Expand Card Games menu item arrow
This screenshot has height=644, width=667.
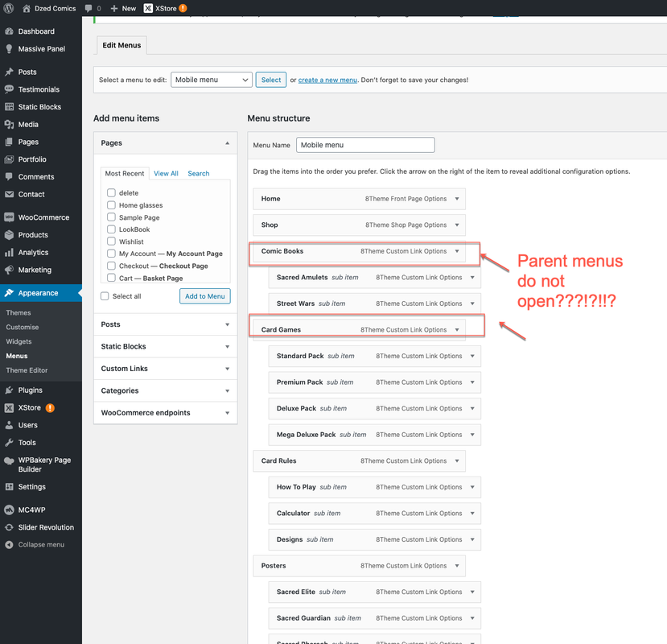[457, 329]
